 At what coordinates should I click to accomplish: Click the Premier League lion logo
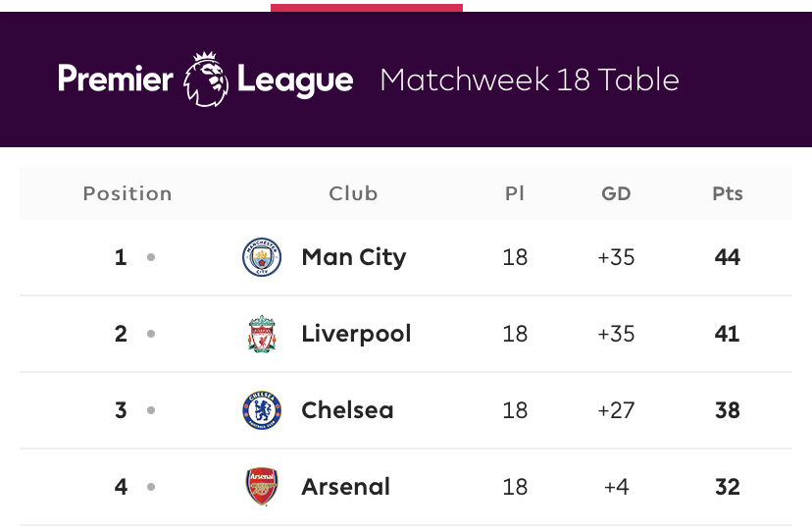206,80
